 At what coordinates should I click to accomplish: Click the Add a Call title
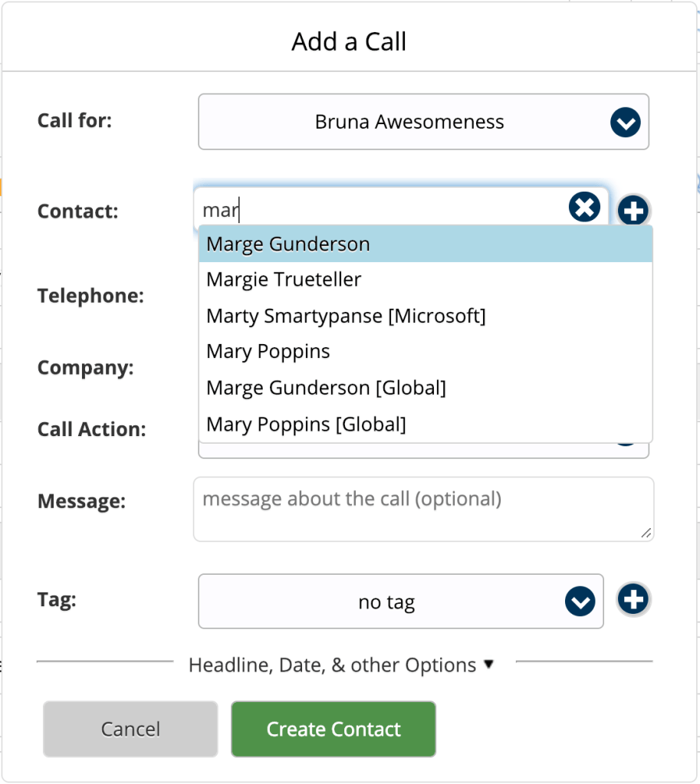coord(349,41)
